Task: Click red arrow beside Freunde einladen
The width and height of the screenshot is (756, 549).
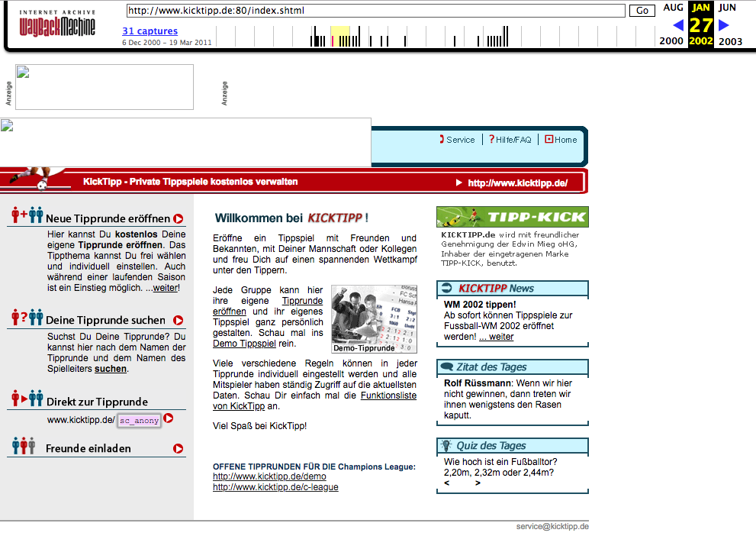Action: [x=178, y=449]
